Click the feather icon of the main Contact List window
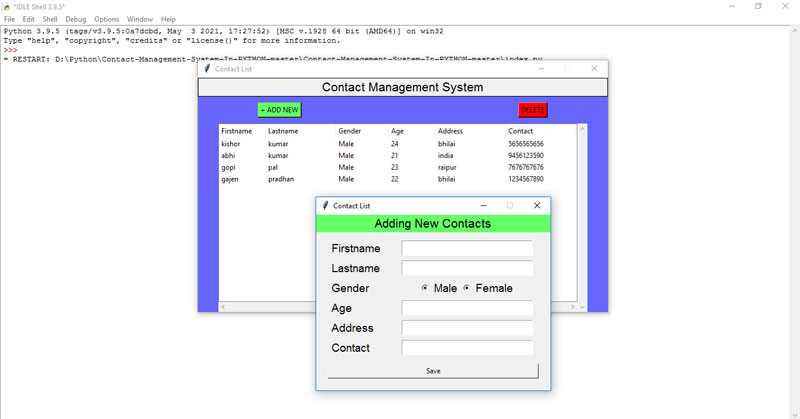Screen dimensions: 800x419 point(207,69)
